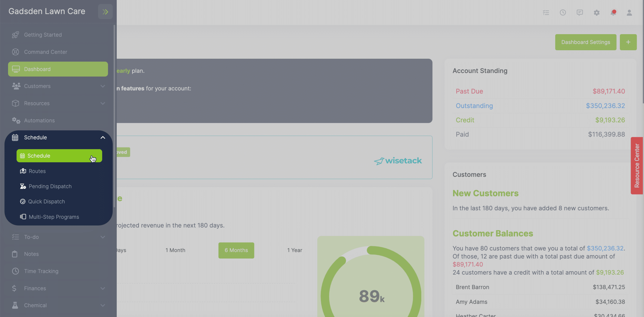This screenshot has width=644, height=317.
Task: Click the Past Due amount $89,171.40
Action: pyautogui.click(x=609, y=91)
